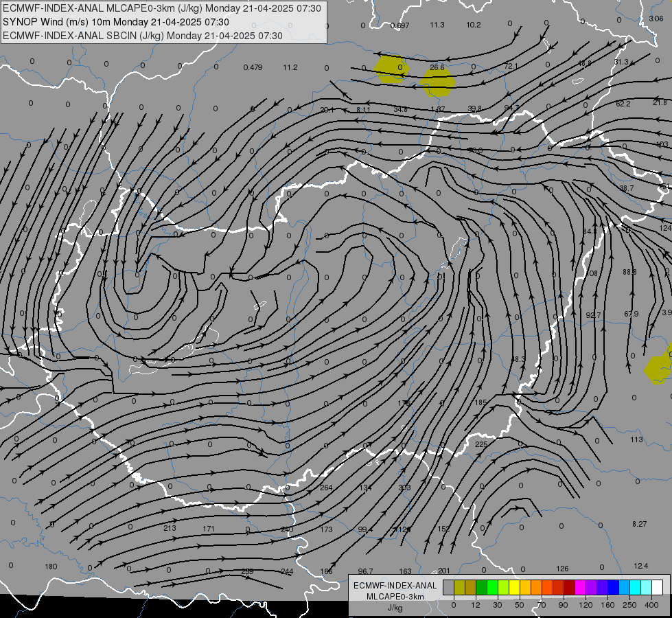Click the MLCAPE0-3km title line in header
Viewport: 672px width, 618px height.
(x=161, y=8)
